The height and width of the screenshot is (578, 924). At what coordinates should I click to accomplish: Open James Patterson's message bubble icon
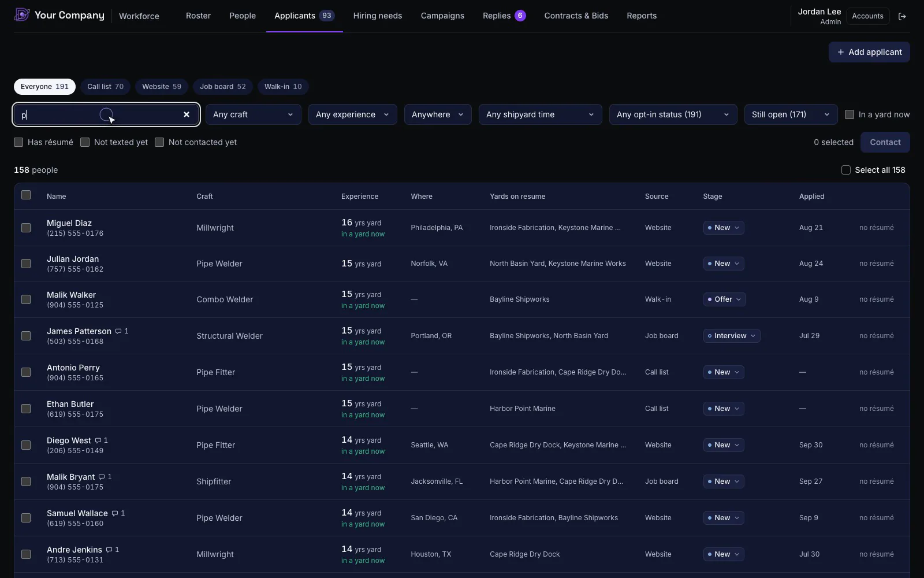click(118, 331)
